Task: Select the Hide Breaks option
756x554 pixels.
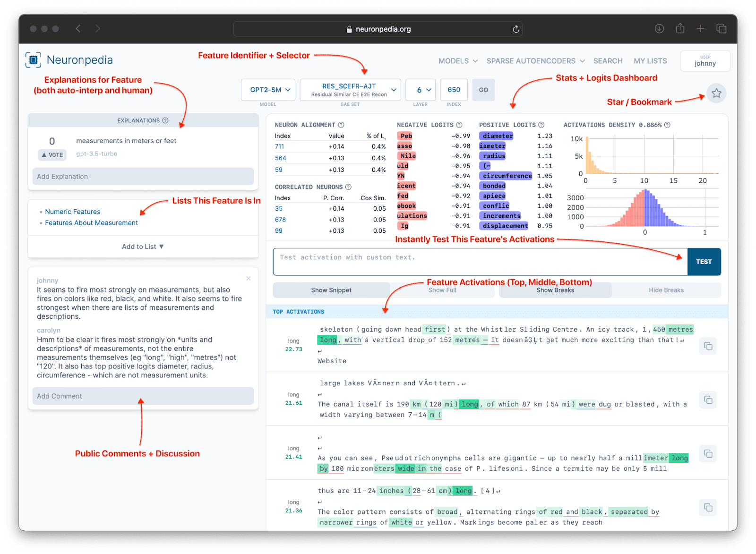Action: click(666, 290)
